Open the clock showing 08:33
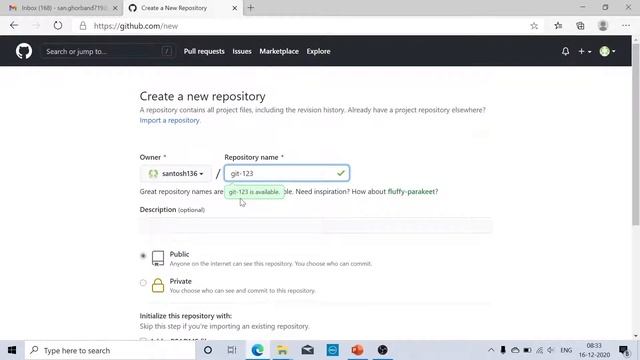Viewport: 640px width, 360px height. (594, 350)
